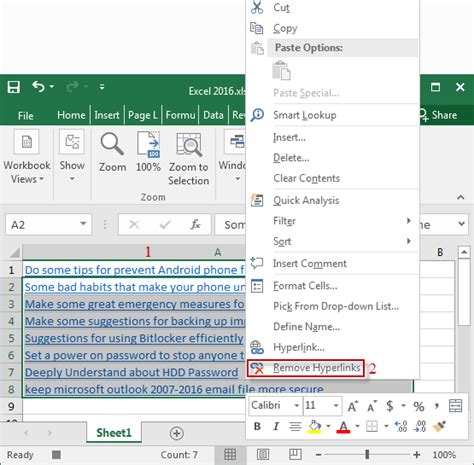Click the vertical scrollbar up arrow
The height and width of the screenshot is (465, 474).
point(464,252)
